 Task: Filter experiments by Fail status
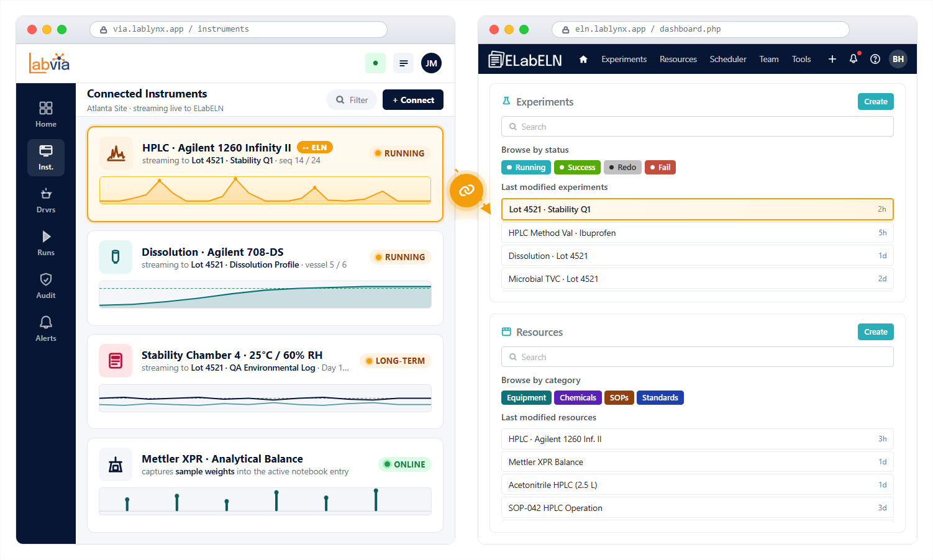(660, 167)
